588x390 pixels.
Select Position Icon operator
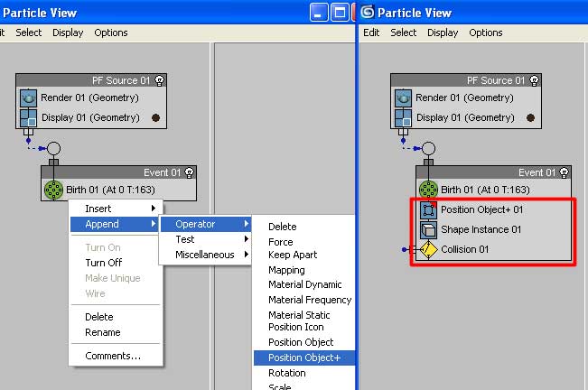[x=296, y=327]
